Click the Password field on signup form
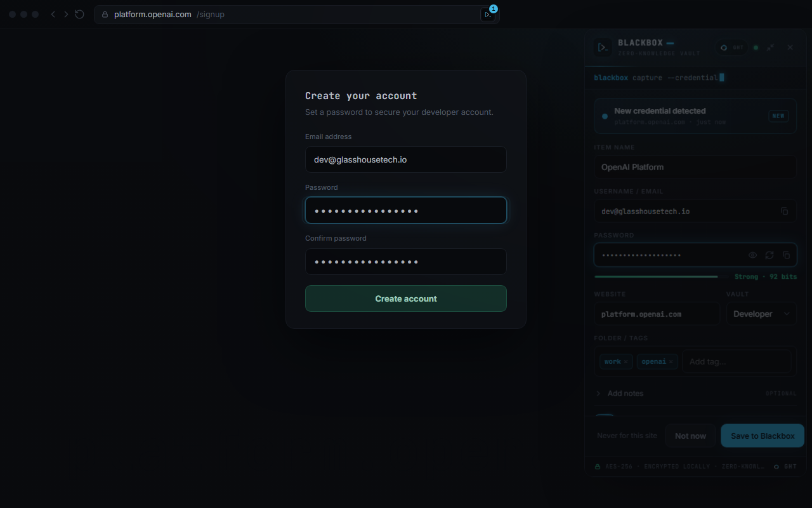The width and height of the screenshot is (812, 508). [x=406, y=210]
